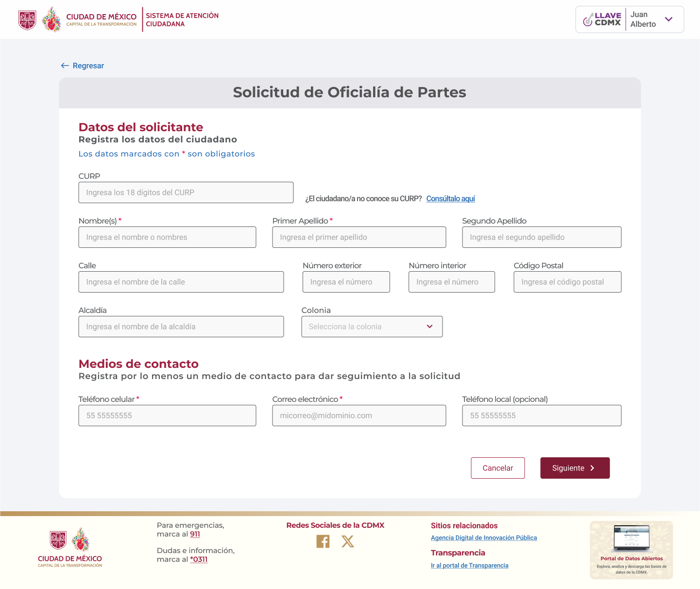
Task: Open the Facebook icon in footer
Action: tap(323, 541)
